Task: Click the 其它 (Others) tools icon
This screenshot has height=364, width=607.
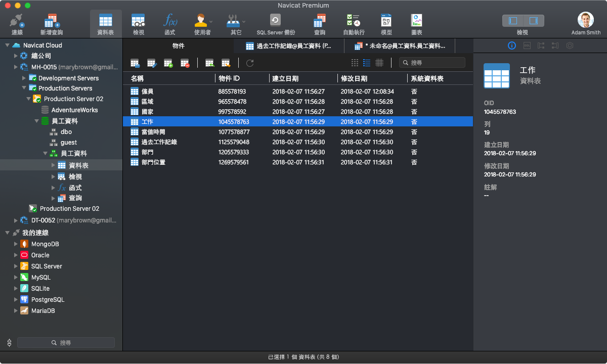Action: [233, 21]
